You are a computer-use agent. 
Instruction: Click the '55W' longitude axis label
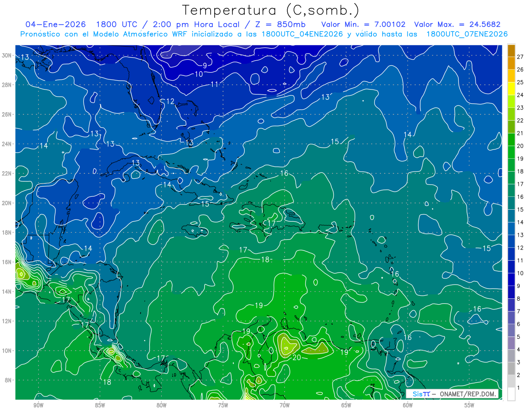[469, 405]
